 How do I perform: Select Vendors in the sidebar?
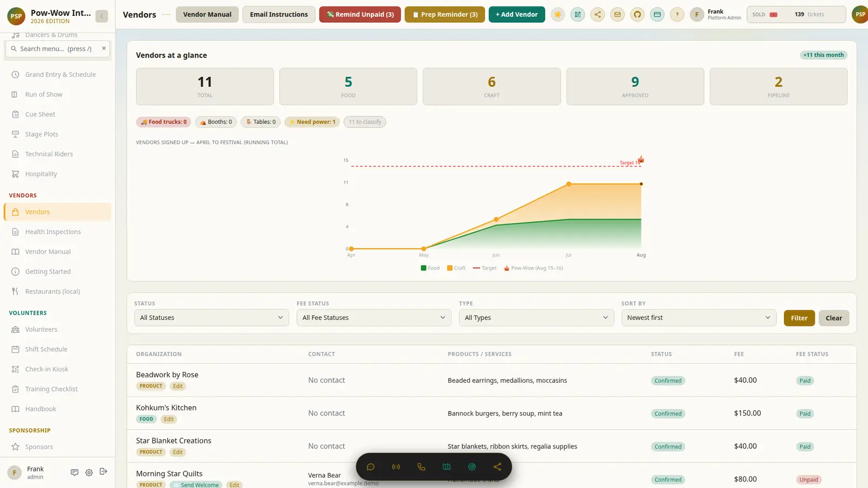(x=58, y=212)
